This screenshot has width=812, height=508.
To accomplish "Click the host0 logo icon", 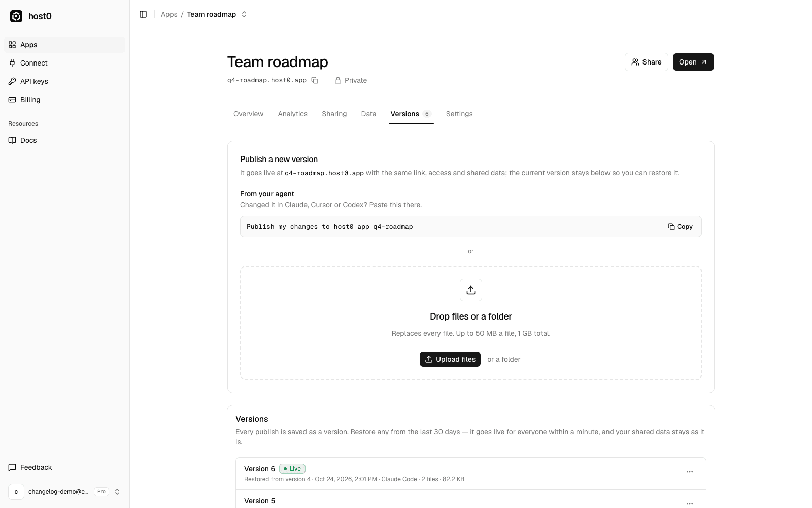I will (x=16, y=16).
